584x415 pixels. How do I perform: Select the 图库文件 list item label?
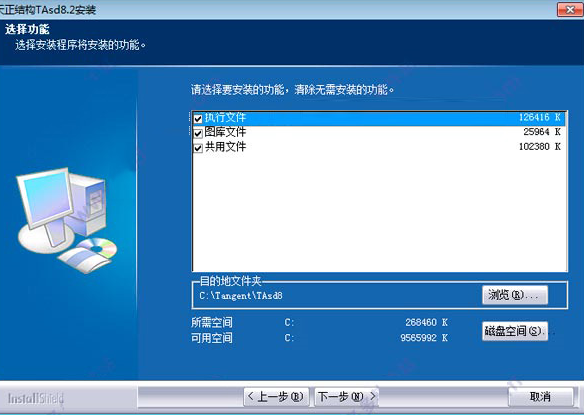pos(225,132)
